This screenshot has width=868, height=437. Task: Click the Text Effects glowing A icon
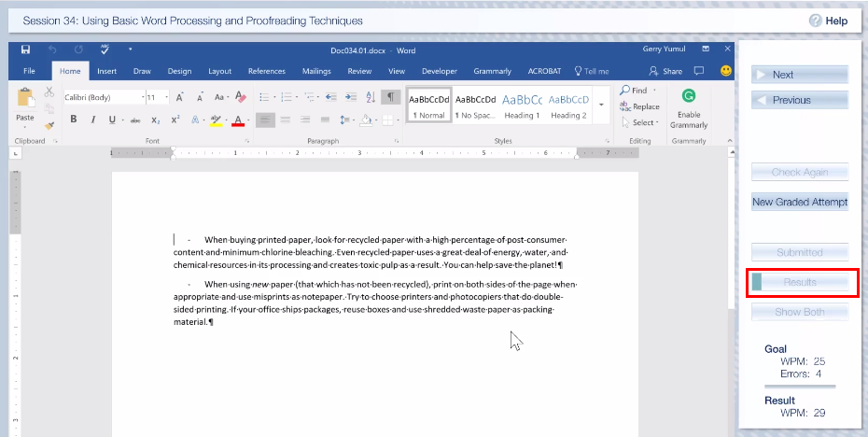(195, 120)
